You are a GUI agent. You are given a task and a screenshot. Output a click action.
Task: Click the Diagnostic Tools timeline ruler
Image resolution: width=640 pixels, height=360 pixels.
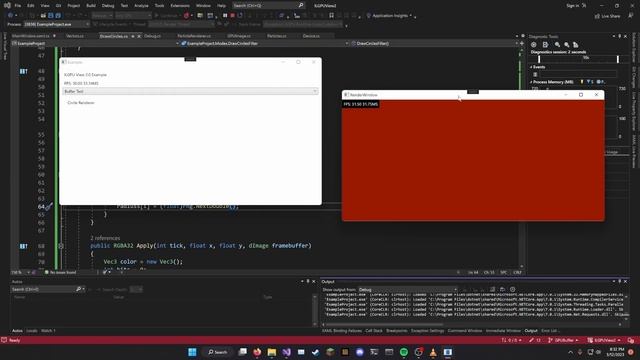click(x=579, y=59)
